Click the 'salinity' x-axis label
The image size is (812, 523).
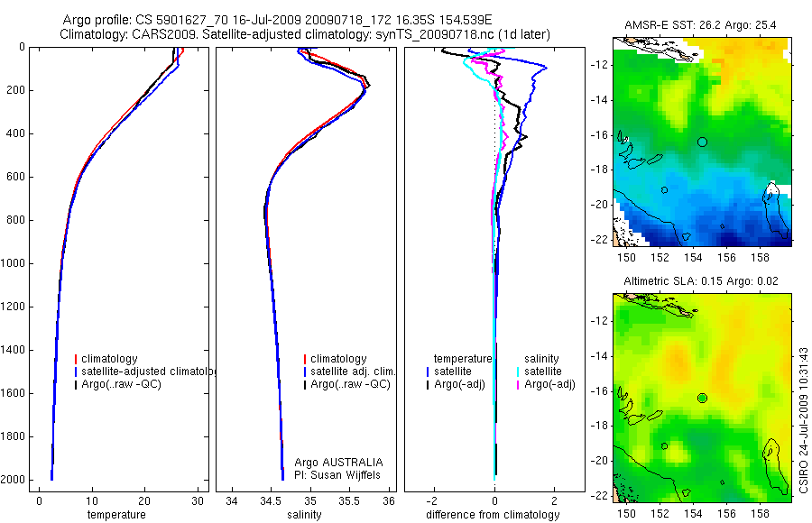304,515
